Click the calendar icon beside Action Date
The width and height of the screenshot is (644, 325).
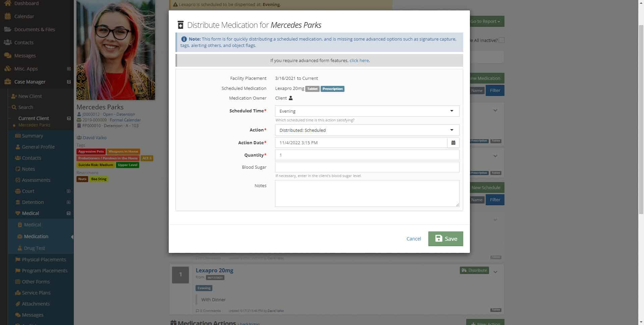tap(453, 143)
